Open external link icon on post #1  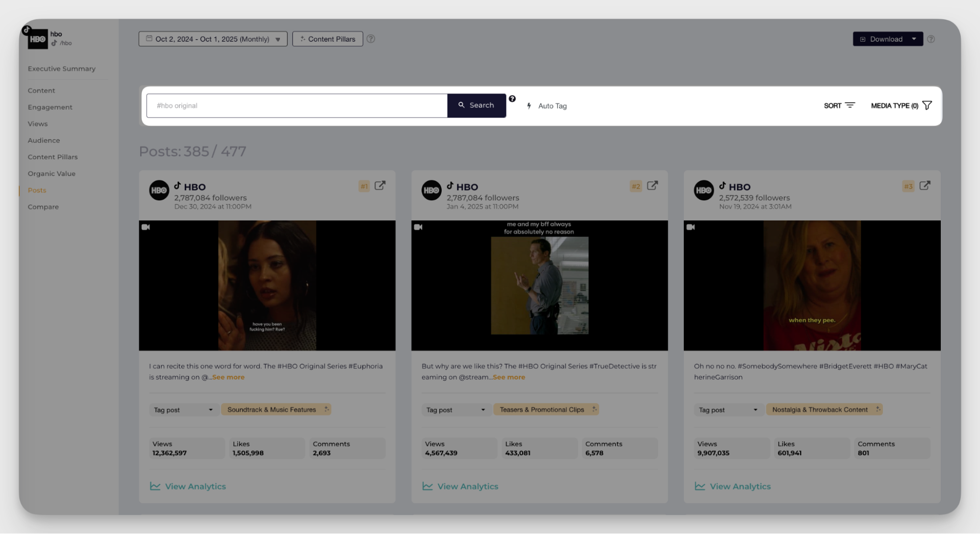point(380,186)
